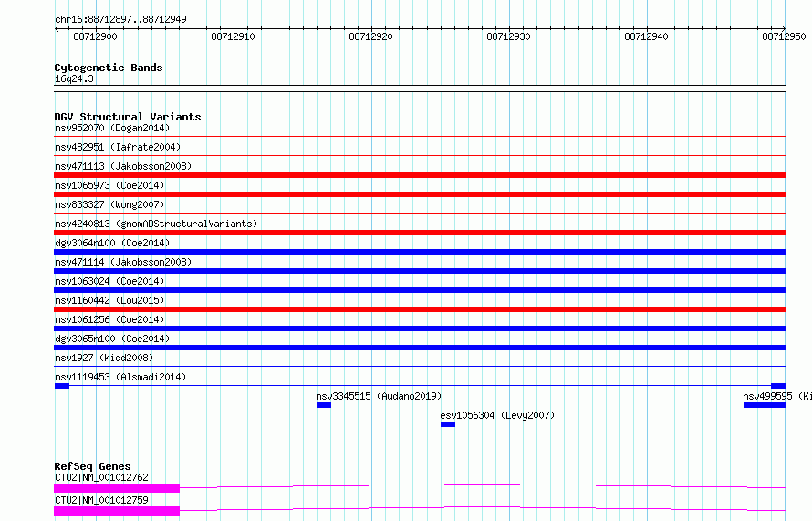
Task: Click the 88712920 ruler position
Action: [370, 36]
